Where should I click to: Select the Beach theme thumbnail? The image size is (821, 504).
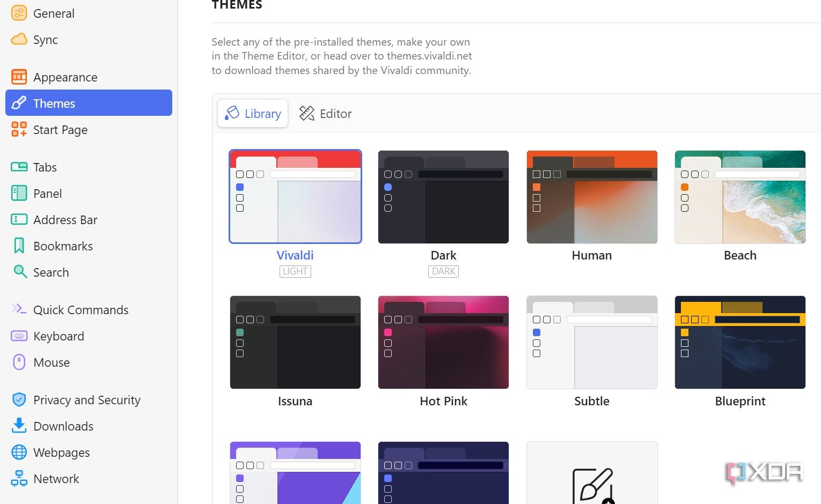tap(740, 197)
